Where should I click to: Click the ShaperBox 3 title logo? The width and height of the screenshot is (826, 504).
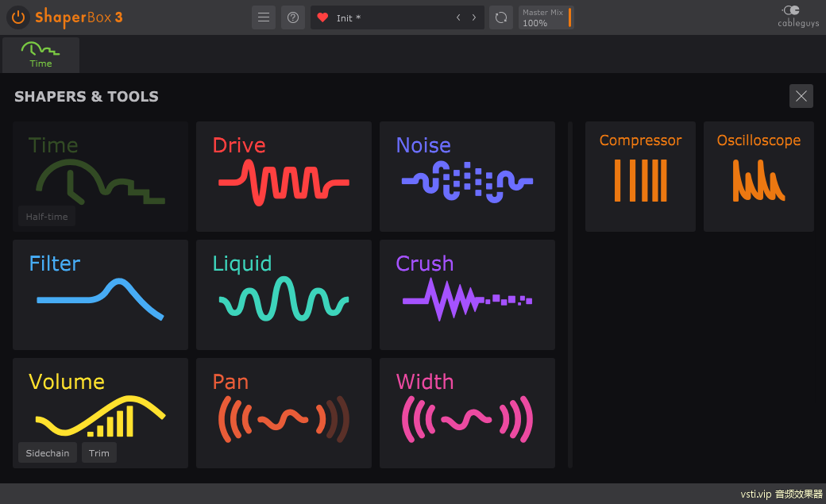click(79, 17)
